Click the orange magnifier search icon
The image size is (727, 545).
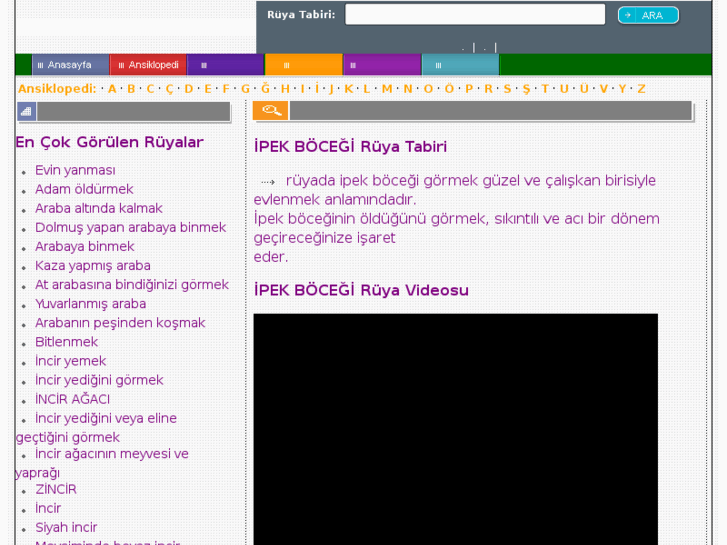pyautogui.click(x=270, y=110)
